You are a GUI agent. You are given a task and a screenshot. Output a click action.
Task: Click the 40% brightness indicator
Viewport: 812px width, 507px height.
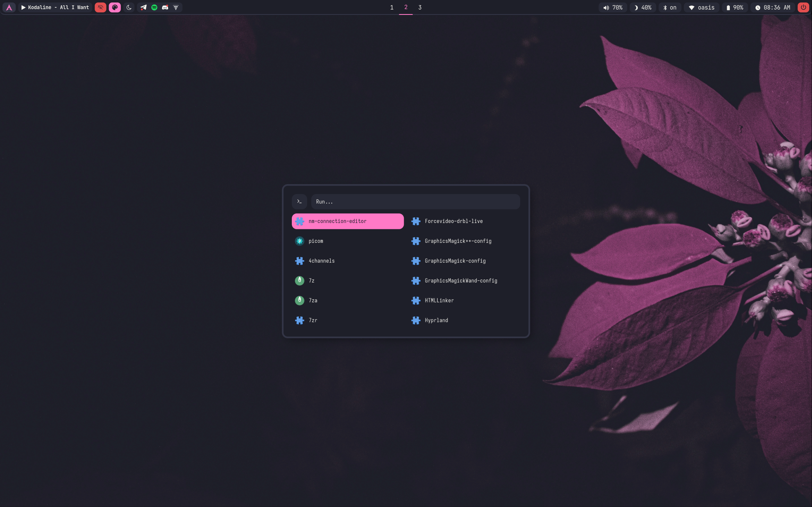pos(643,7)
